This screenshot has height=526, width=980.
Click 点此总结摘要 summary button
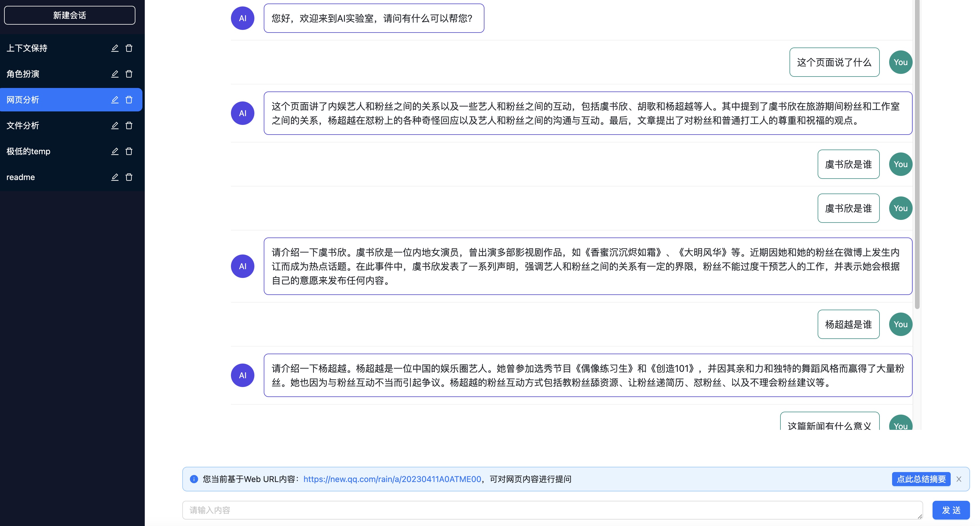(x=921, y=479)
